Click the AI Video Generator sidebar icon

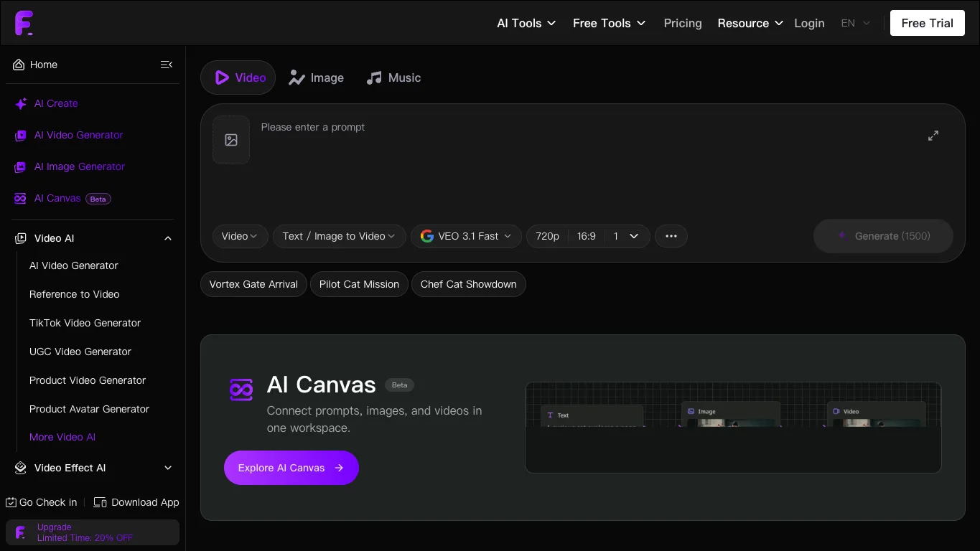(20, 136)
